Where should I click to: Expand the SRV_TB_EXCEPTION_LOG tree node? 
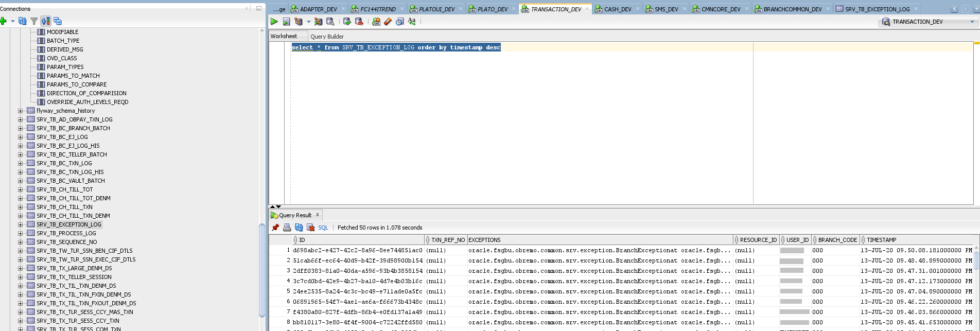[x=21, y=224]
